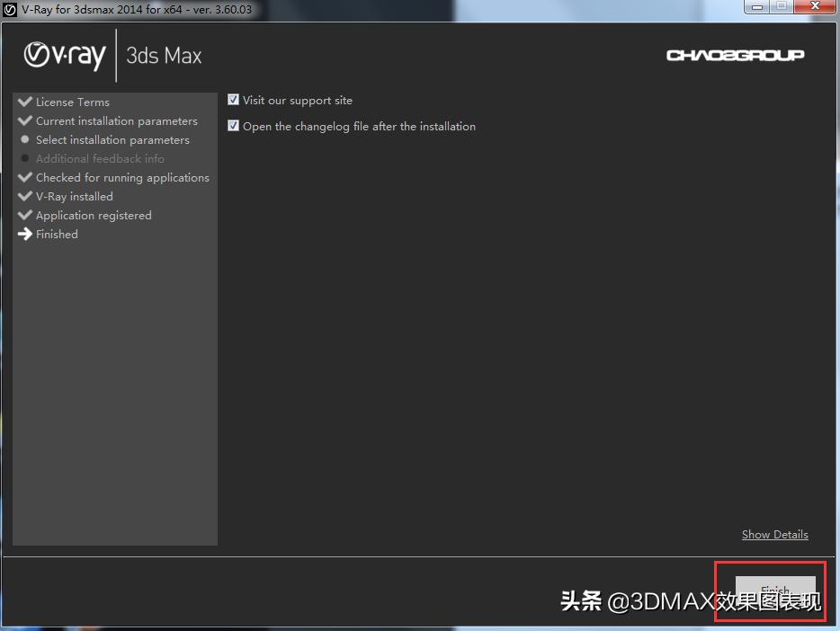Click the checkmark beside License Terms
This screenshot has width=840, height=631.
[25, 102]
